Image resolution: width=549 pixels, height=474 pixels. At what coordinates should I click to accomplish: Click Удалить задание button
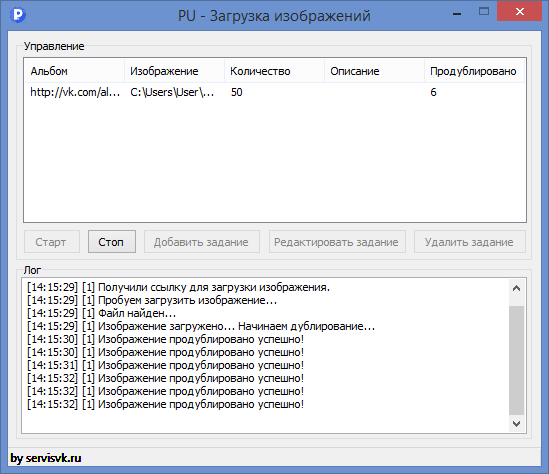(x=470, y=242)
